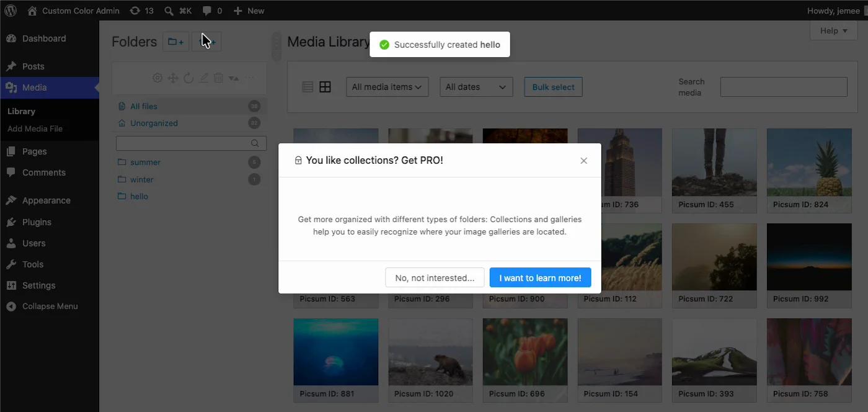
Task: Open the All dates dropdown
Action: tap(476, 87)
